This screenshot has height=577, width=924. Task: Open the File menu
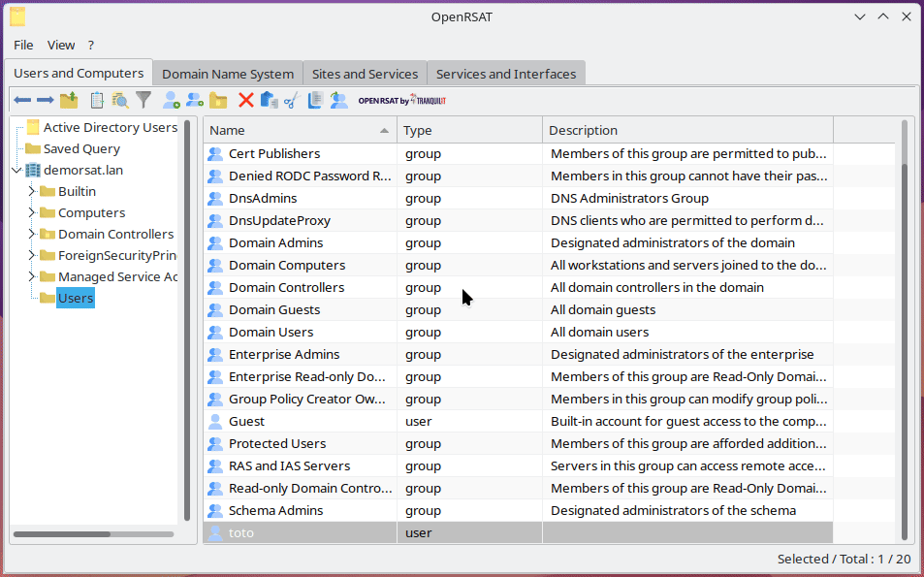coord(22,45)
